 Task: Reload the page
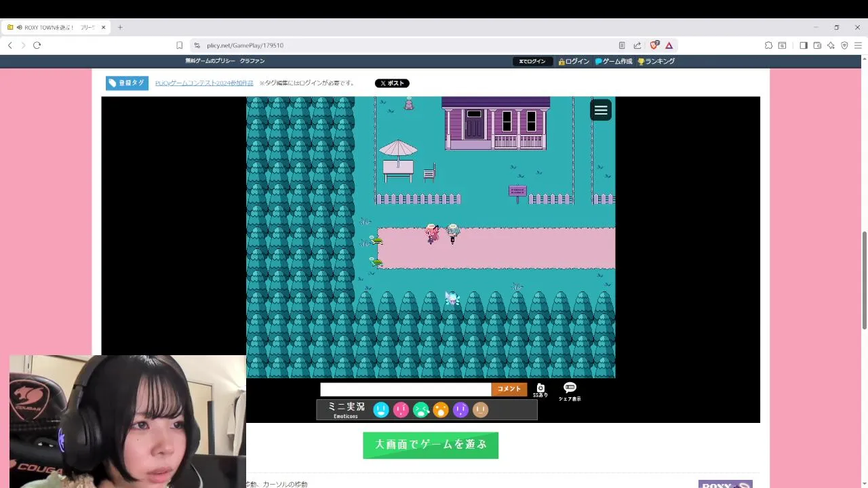pos(37,45)
